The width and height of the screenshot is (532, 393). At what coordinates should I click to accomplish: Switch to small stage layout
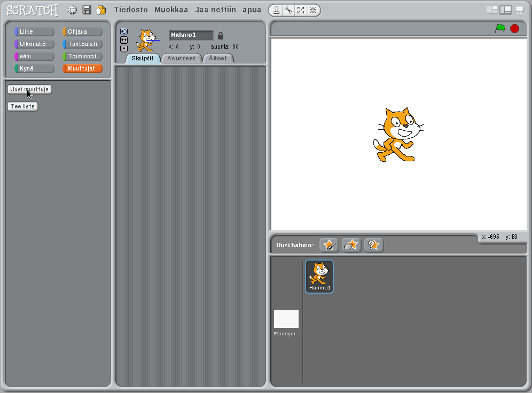click(491, 10)
